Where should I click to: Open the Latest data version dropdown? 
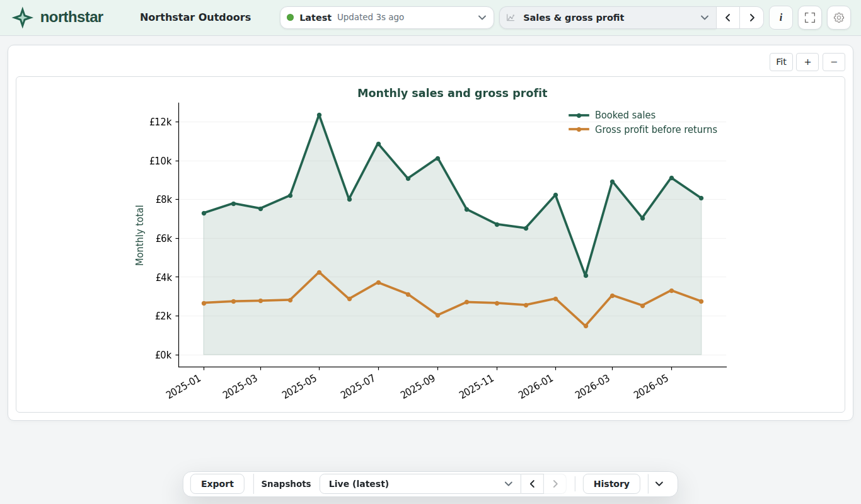pos(387,18)
